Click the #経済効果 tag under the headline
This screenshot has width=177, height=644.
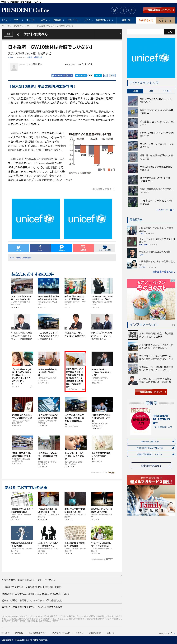(x=38, y=57)
